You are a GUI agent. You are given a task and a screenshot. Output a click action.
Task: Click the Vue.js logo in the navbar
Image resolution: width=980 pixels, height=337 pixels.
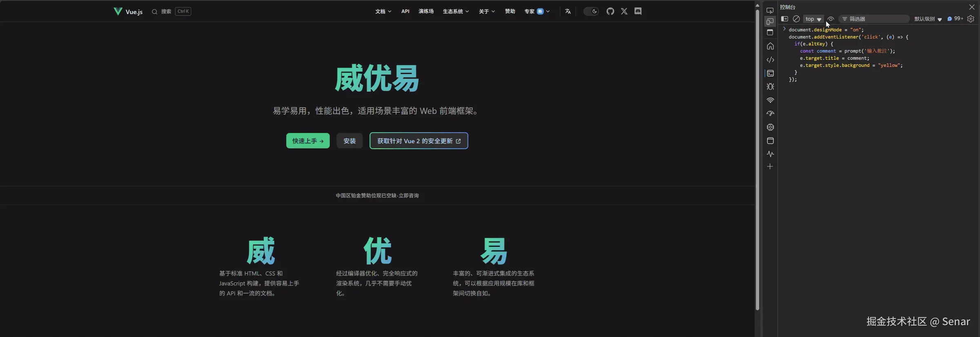click(128, 11)
